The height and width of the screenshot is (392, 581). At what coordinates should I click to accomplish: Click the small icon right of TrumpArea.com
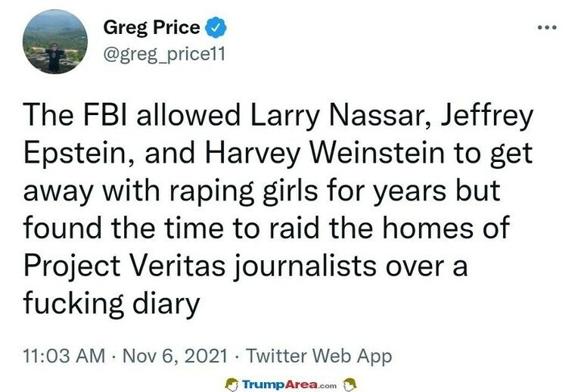[349, 384]
